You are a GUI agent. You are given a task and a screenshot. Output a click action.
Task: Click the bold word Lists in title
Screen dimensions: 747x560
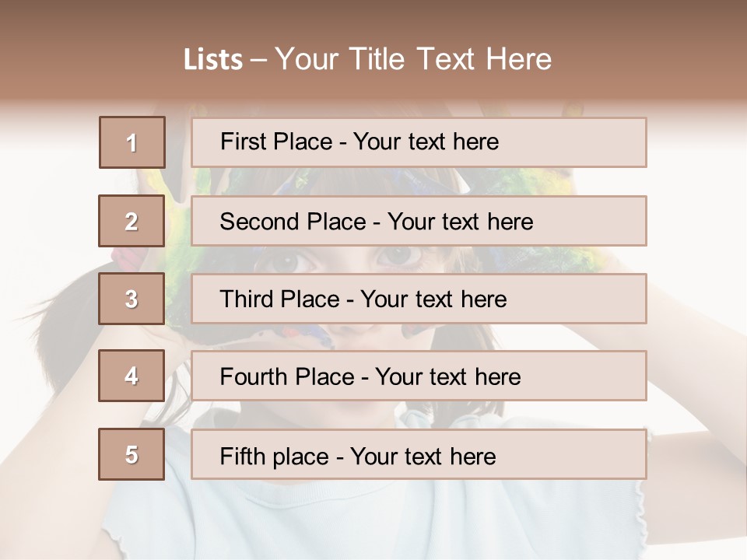(x=213, y=60)
